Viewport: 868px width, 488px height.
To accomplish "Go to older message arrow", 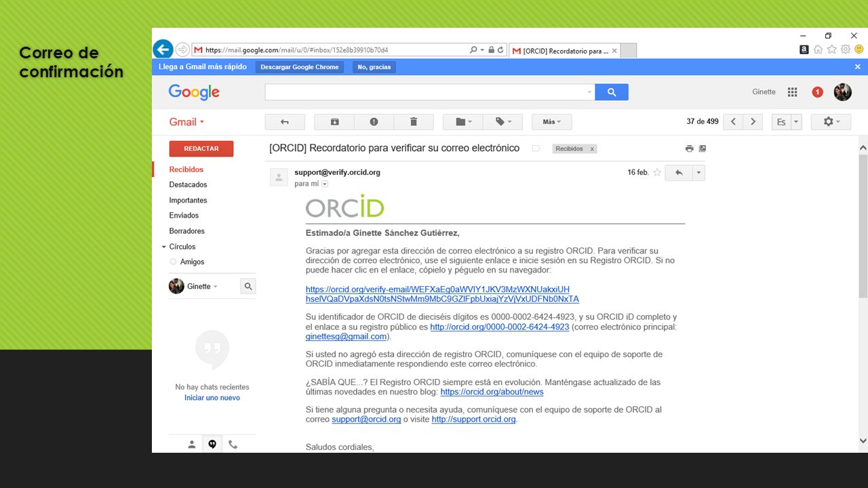I will pyautogui.click(x=753, y=122).
